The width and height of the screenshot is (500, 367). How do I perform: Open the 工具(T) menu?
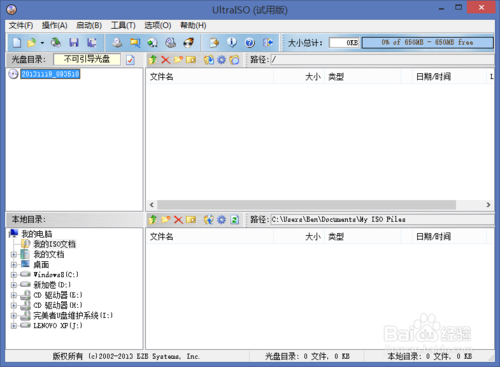123,25
